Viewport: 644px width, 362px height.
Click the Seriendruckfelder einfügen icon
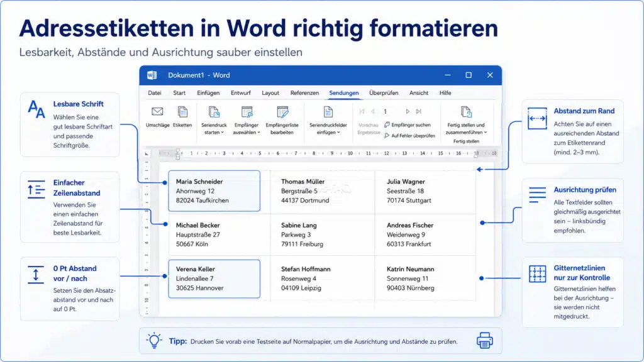tap(328, 112)
